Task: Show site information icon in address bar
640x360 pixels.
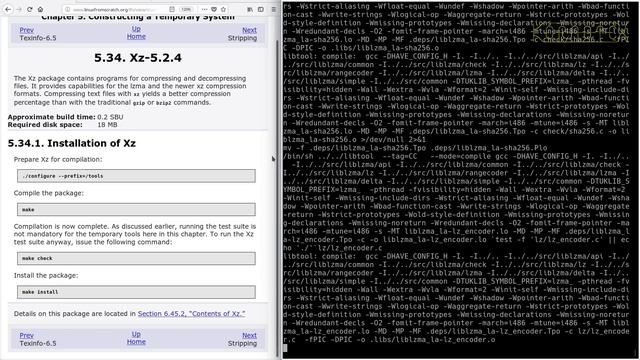Action: [68, 9]
